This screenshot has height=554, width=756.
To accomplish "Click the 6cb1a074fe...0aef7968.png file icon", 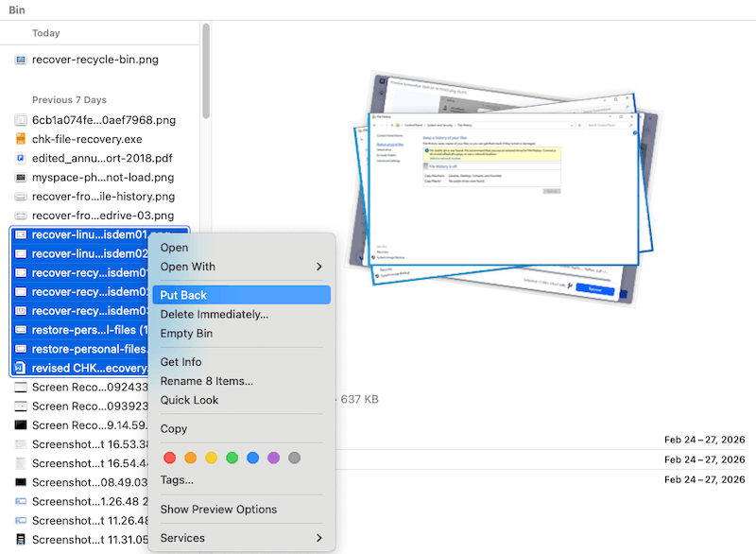I will (21, 120).
